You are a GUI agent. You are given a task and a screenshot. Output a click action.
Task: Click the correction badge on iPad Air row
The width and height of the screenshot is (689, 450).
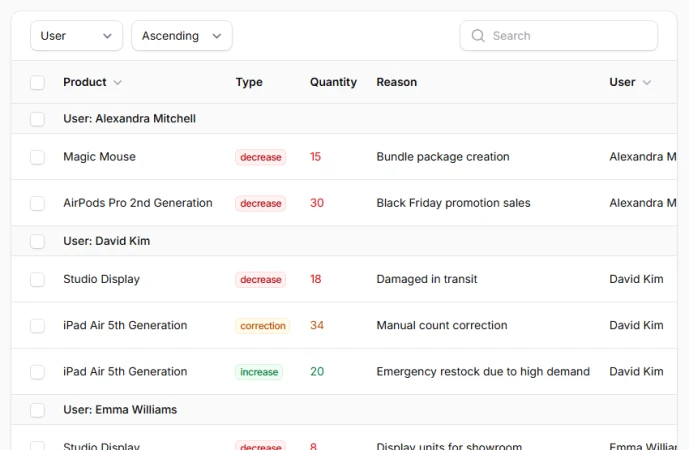coord(262,326)
